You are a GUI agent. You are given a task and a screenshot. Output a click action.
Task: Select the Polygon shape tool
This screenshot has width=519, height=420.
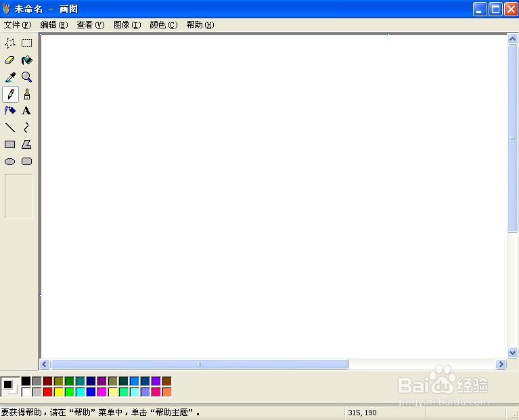tap(27, 145)
